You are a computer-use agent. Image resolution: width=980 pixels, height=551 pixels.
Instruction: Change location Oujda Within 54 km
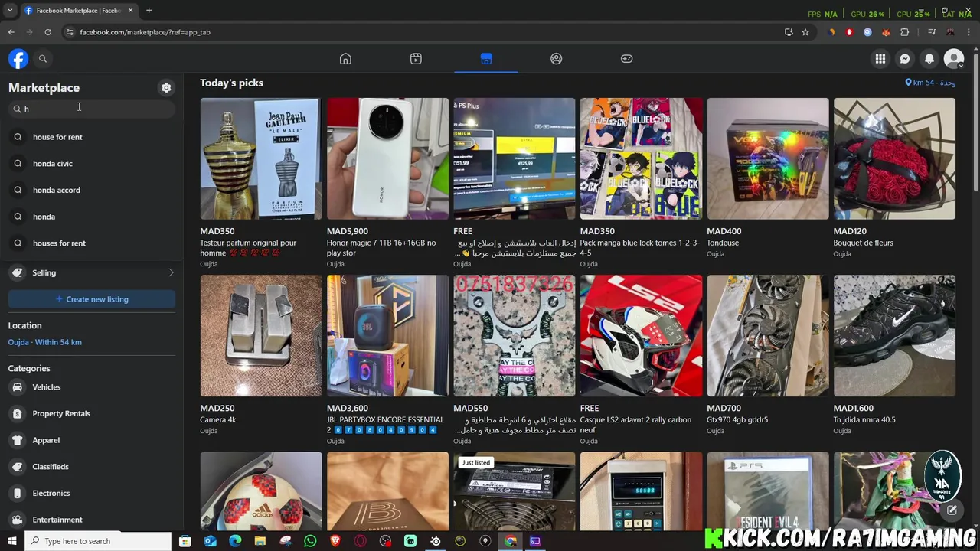coord(45,342)
